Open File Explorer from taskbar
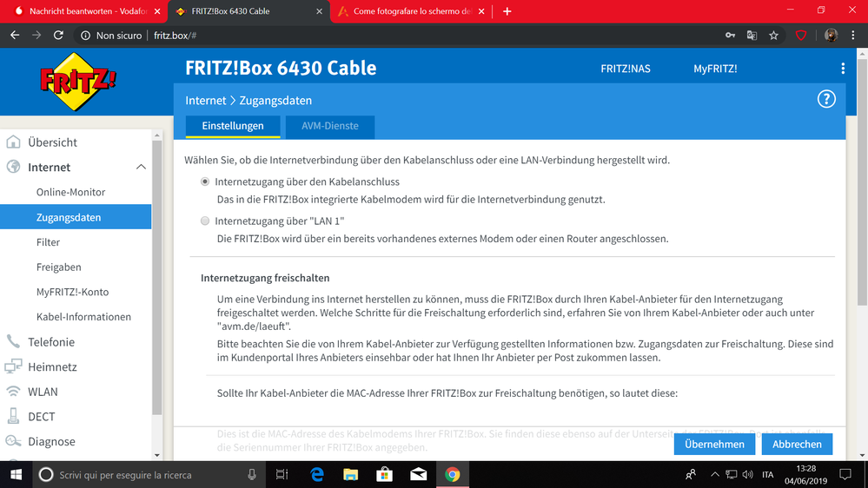 pyautogui.click(x=350, y=475)
